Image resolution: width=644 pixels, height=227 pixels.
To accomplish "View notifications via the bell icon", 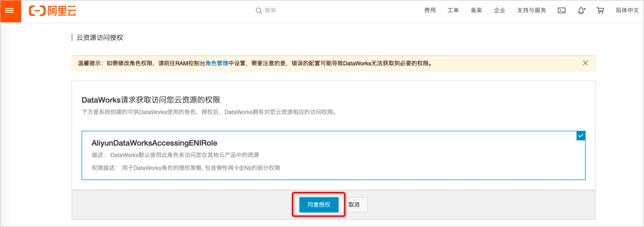I will (581, 10).
